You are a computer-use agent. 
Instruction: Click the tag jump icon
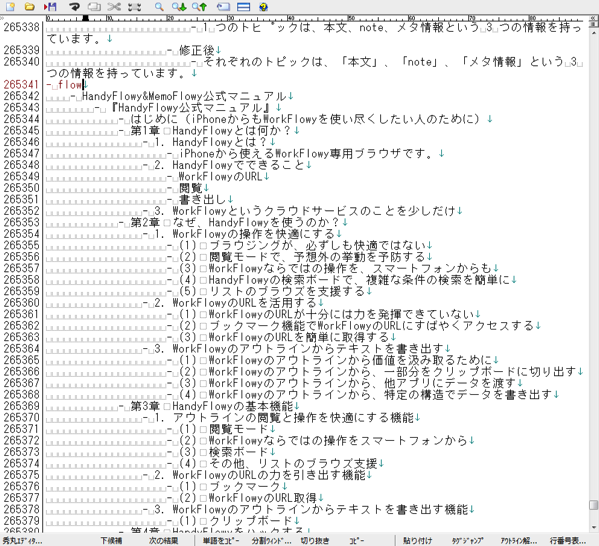[x=223, y=6]
